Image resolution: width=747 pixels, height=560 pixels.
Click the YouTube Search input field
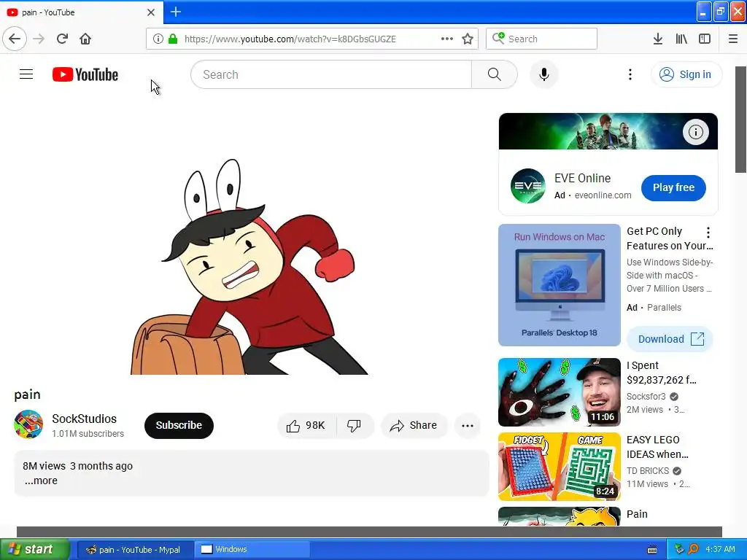(x=331, y=74)
